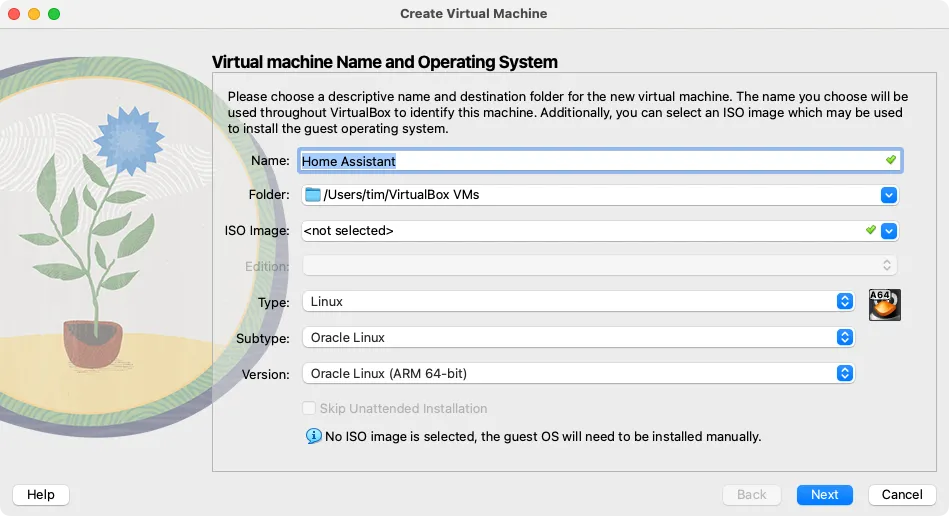Click the Next button
This screenshot has width=949, height=516.
coord(824,495)
